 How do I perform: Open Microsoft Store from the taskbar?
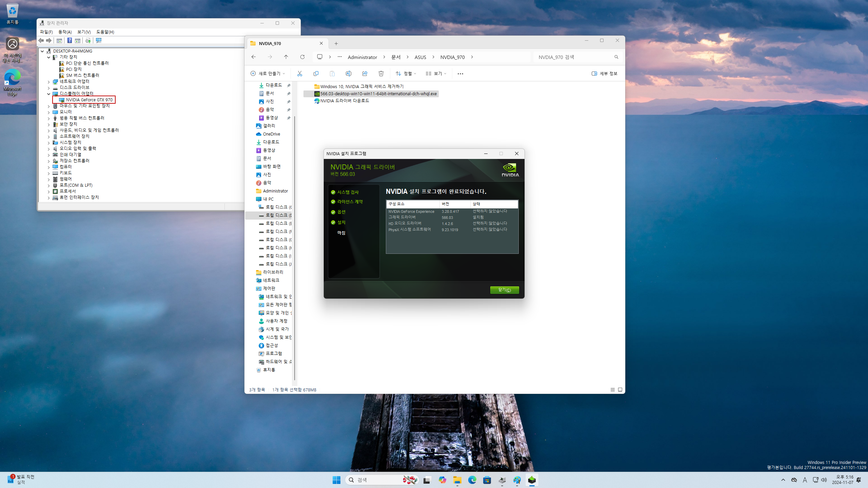pyautogui.click(x=487, y=480)
